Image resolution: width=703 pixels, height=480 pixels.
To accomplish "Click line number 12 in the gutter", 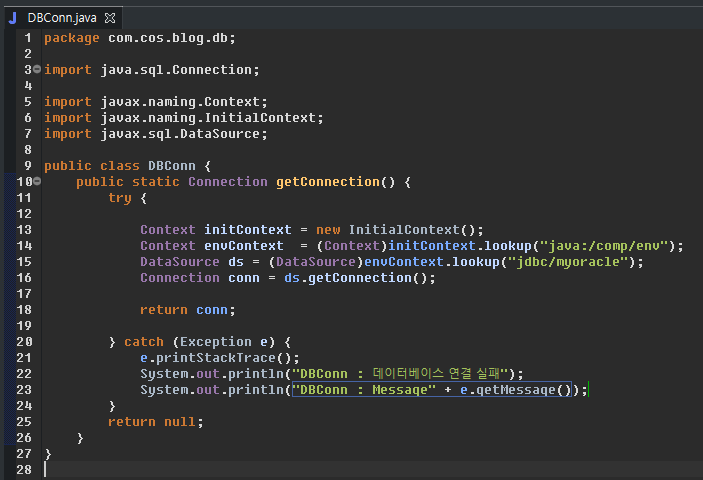I will pyautogui.click(x=24, y=214).
